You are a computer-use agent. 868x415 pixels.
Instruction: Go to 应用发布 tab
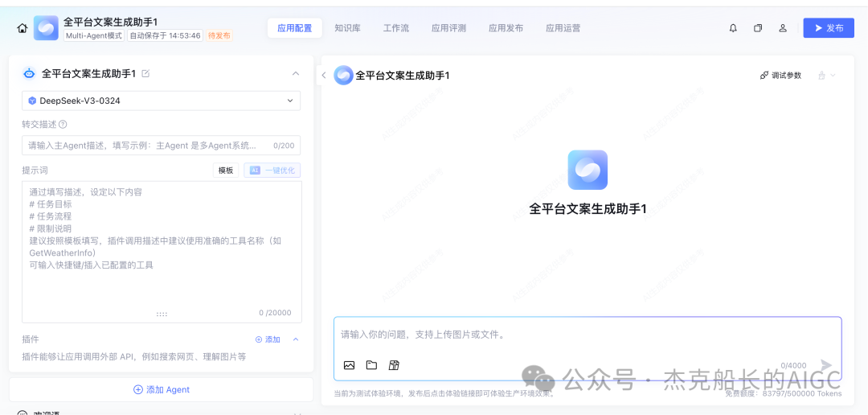click(506, 28)
